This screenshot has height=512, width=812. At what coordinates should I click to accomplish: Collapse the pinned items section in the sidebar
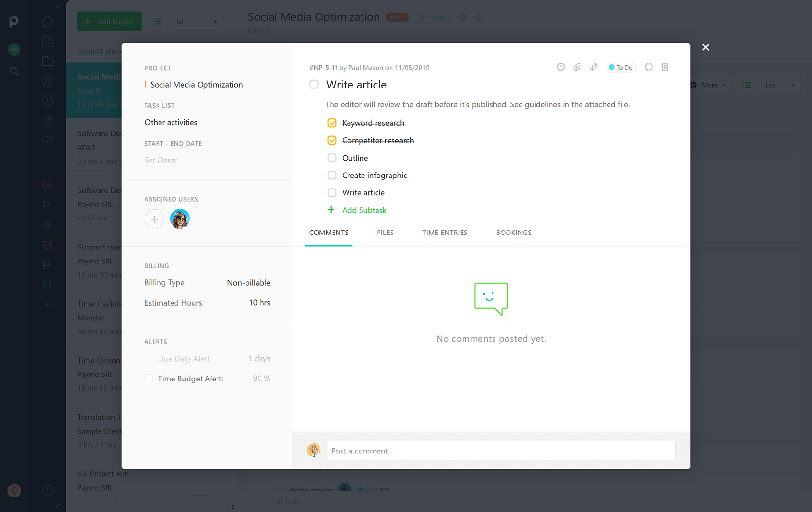click(47, 165)
